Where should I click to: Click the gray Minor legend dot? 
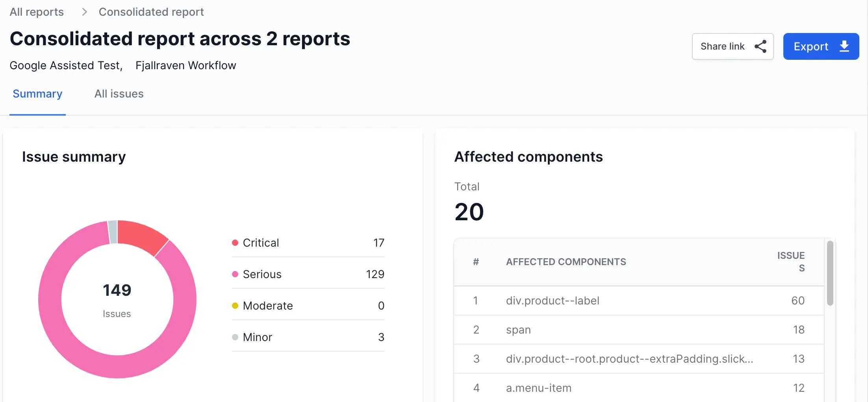click(x=235, y=337)
